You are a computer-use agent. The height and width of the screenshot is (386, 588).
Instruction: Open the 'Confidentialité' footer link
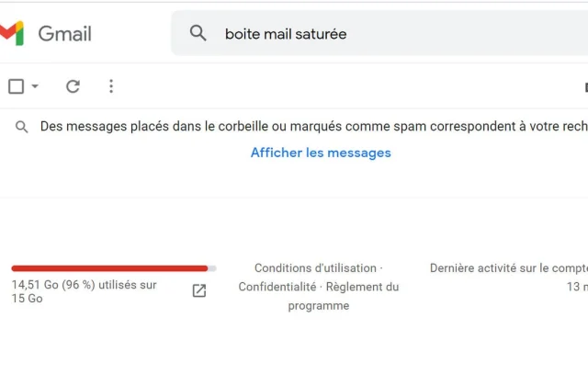277,287
